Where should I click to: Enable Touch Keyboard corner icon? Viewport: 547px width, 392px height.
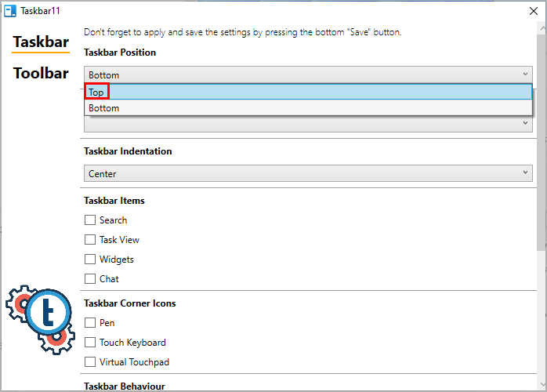coord(90,342)
